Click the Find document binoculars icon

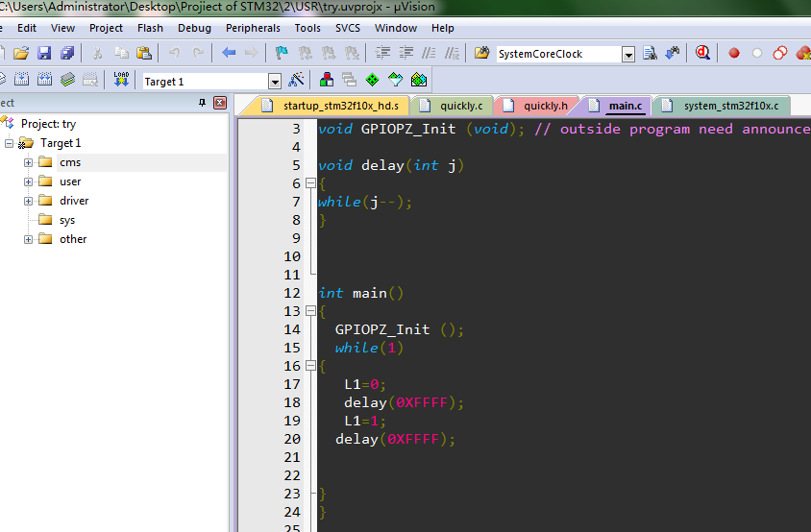[x=650, y=53]
